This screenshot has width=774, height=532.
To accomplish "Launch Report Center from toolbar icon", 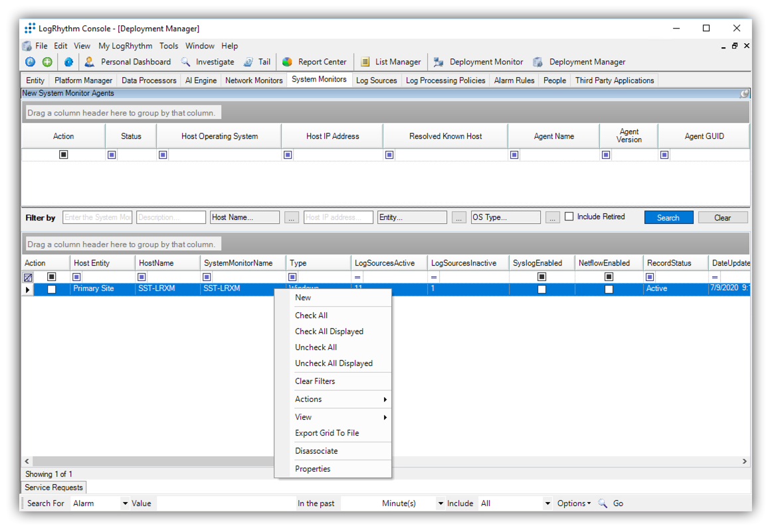I will click(287, 62).
